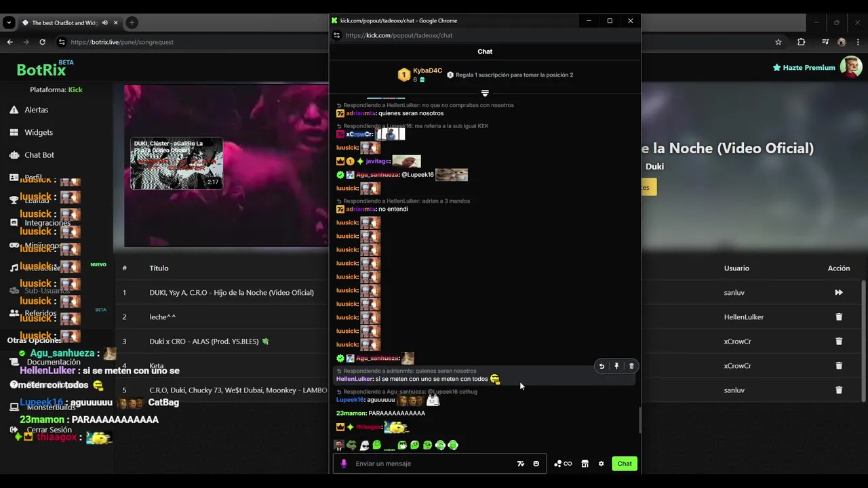868x488 pixels.
Task: Open the shop storefront icon below the chat
Action: click(x=585, y=464)
